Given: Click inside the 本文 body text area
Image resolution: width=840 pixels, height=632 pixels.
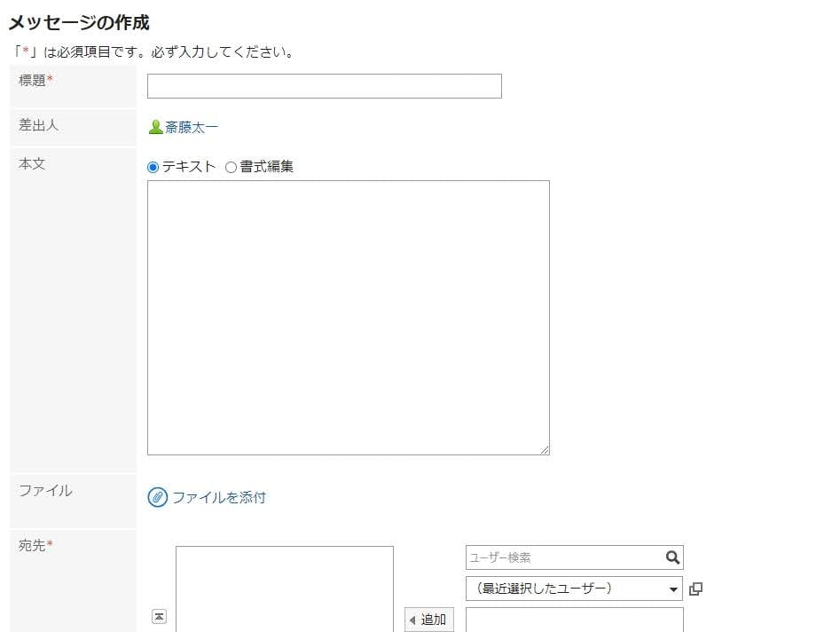Looking at the screenshot, I should click(x=349, y=318).
